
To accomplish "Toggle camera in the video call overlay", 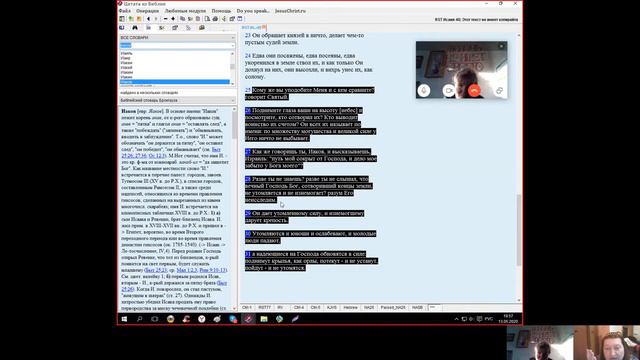I will (x=449, y=91).
